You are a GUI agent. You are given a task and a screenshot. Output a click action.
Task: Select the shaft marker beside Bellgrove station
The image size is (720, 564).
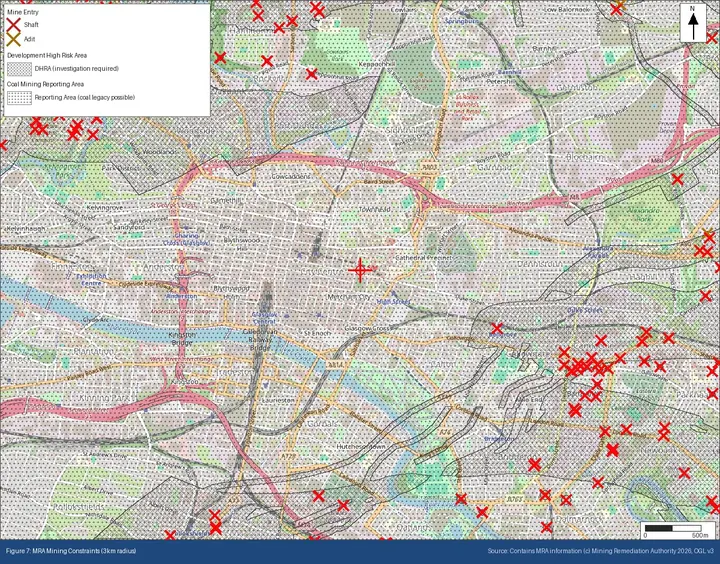[497, 328]
